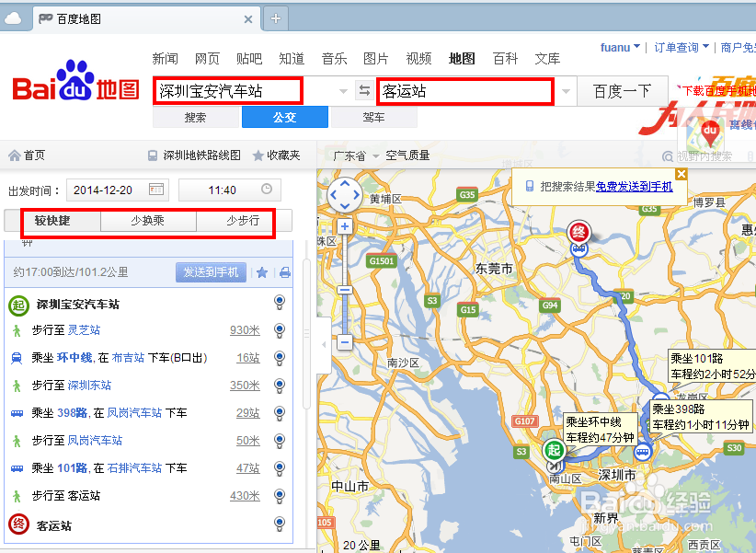756x553 pixels.
Task: Show 101路 step location pin
Action: coord(280,467)
